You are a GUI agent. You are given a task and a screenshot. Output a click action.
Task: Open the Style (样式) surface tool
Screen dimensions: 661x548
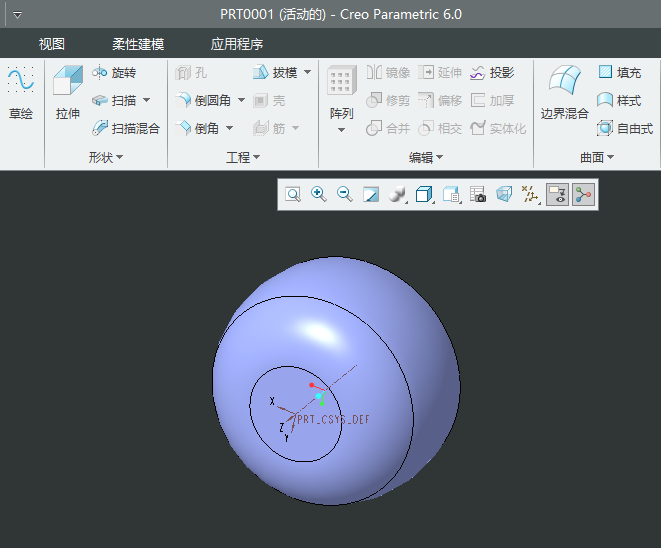point(619,100)
